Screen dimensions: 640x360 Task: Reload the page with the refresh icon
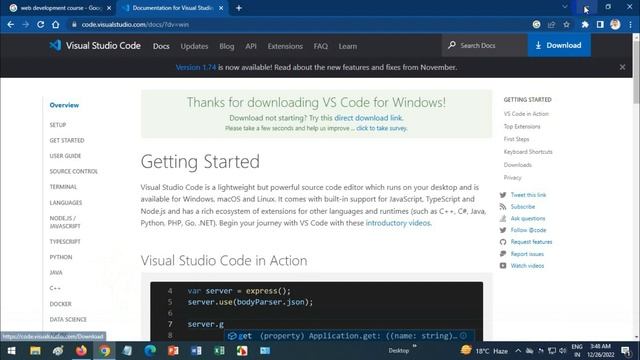coord(40,24)
